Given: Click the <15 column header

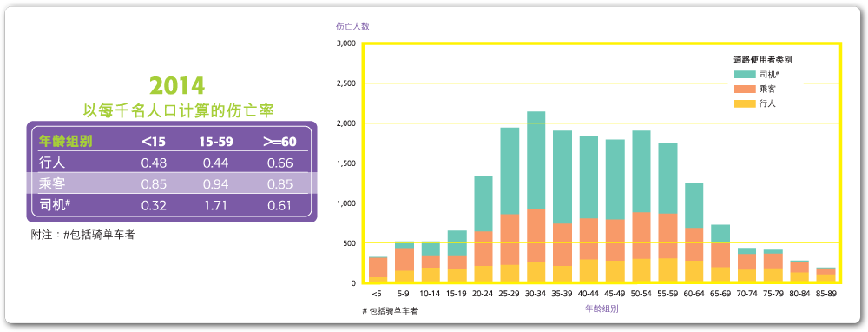Looking at the screenshot, I should pyautogui.click(x=154, y=142).
